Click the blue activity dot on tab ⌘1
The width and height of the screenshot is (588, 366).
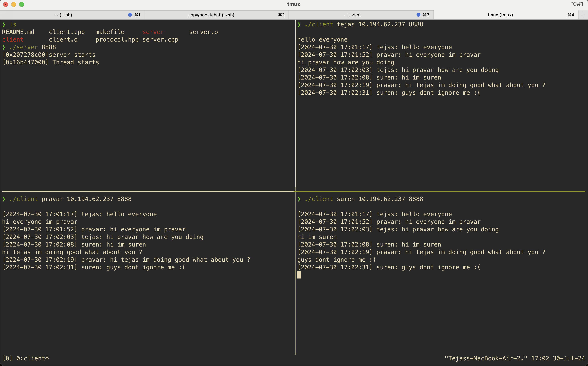[130, 15]
